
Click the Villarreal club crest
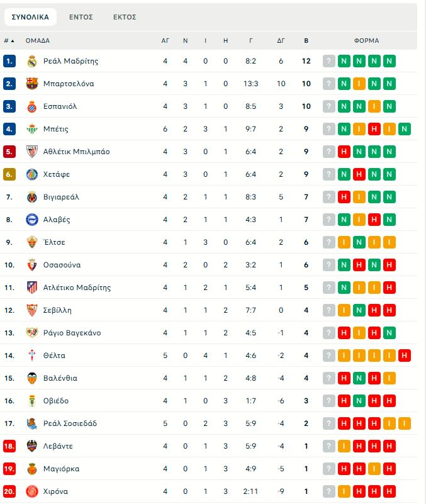click(32, 197)
